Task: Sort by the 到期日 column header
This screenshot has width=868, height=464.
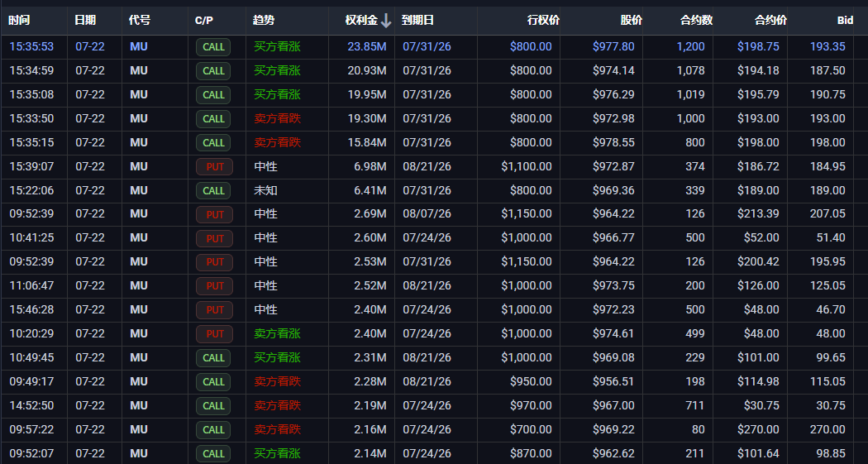Action: (417, 21)
